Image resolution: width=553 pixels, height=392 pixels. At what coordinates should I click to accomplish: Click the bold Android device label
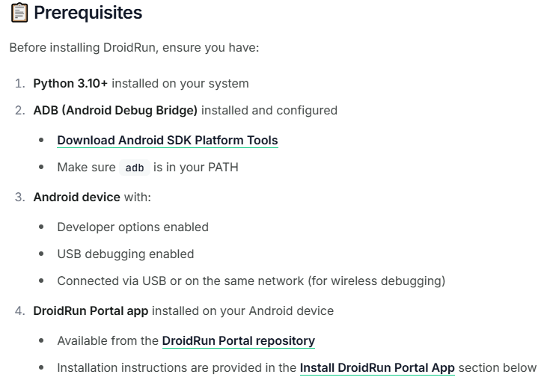76,197
